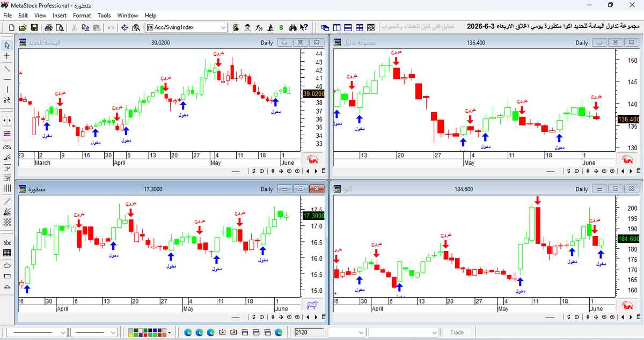Click the crosshair Choose Security icon
Viewport: 644px width, 340px height.
tap(125, 27)
